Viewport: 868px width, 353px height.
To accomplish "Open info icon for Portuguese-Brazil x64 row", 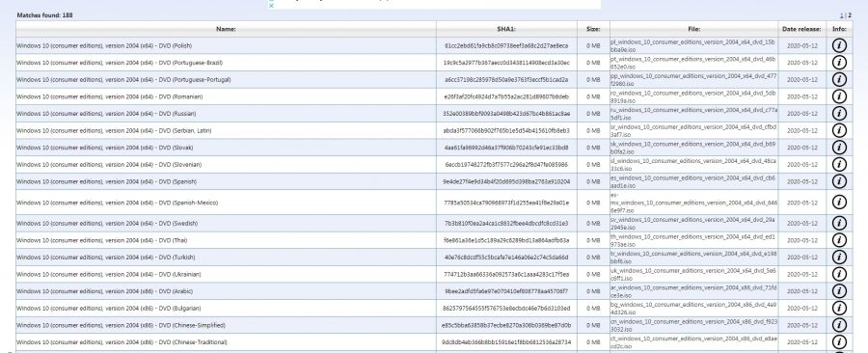I will point(839,63).
